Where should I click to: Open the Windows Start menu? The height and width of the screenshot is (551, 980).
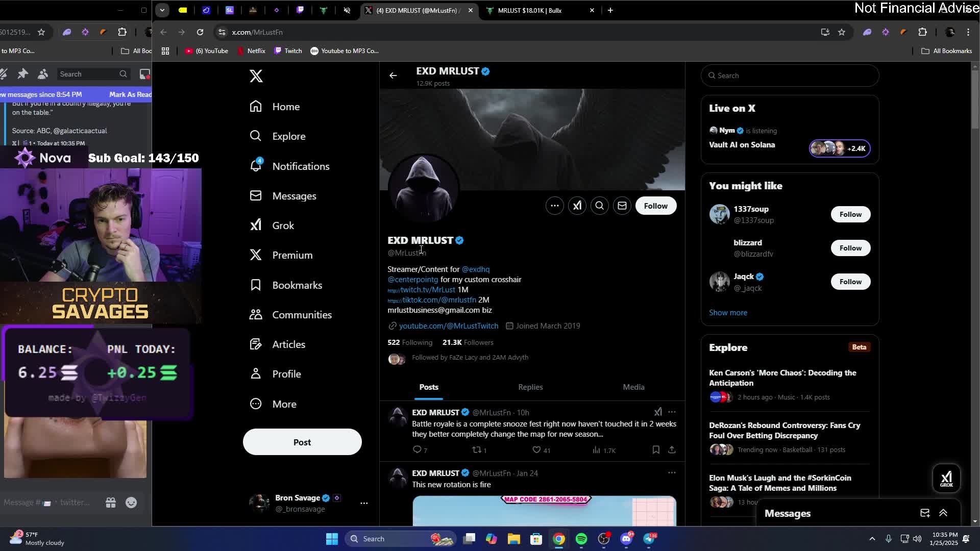coord(332,539)
